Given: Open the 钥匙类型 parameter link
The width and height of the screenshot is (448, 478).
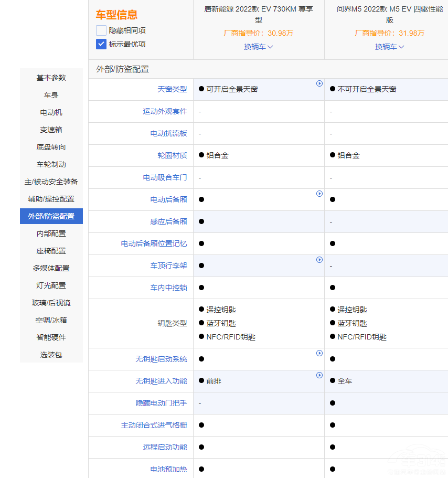Looking at the screenshot, I should point(172,323).
